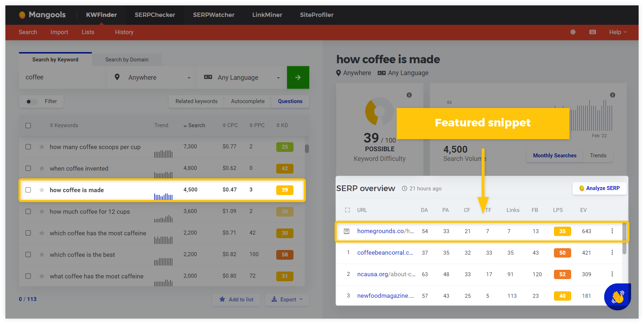644x324 pixels.
Task: Open homegrounds.co result link
Action: [385, 231]
